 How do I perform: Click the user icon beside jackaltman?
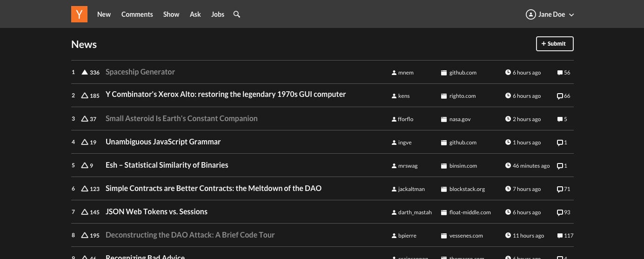pos(394,189)
